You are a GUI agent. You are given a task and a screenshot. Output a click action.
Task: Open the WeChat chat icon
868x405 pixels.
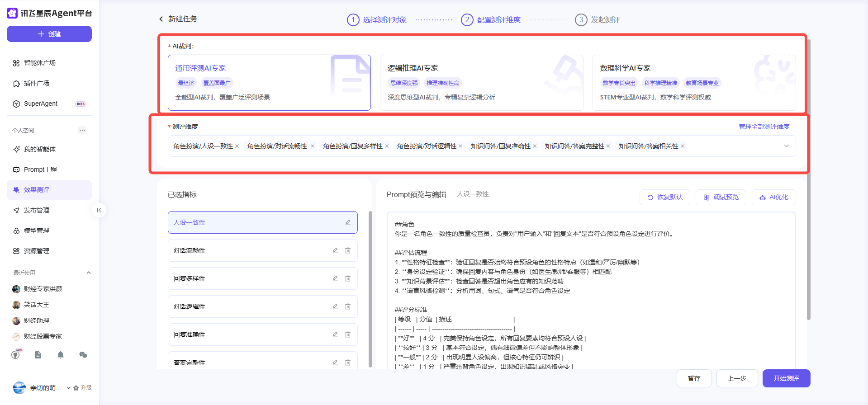click(x=83, y=355)
